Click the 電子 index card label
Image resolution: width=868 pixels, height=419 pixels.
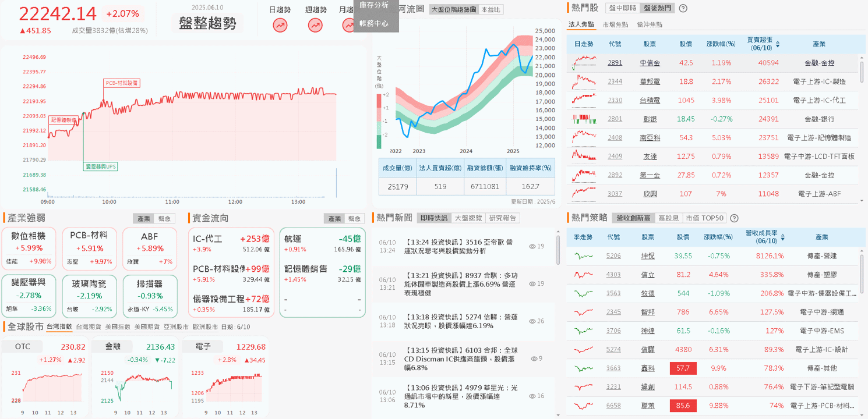(203, 346)
